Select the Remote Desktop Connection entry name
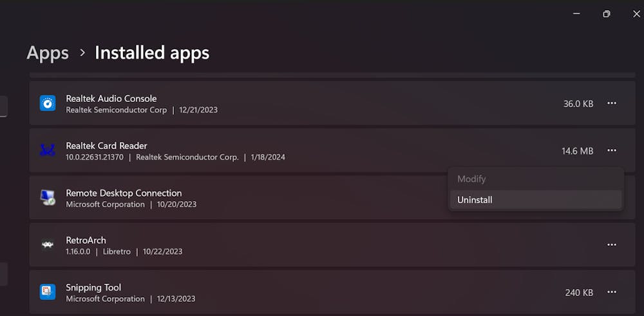The height and width of the screenshot is (316, 644). click(124, 193)
